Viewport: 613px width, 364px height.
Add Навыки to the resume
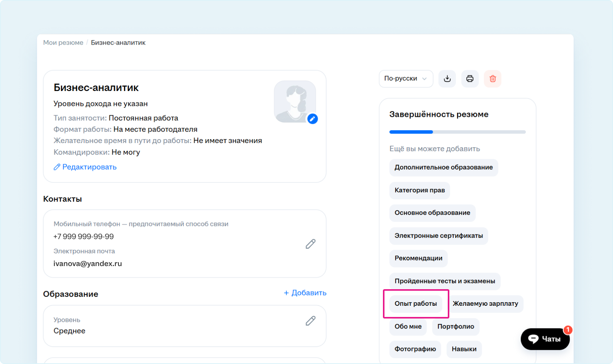(x=464, y=349)
